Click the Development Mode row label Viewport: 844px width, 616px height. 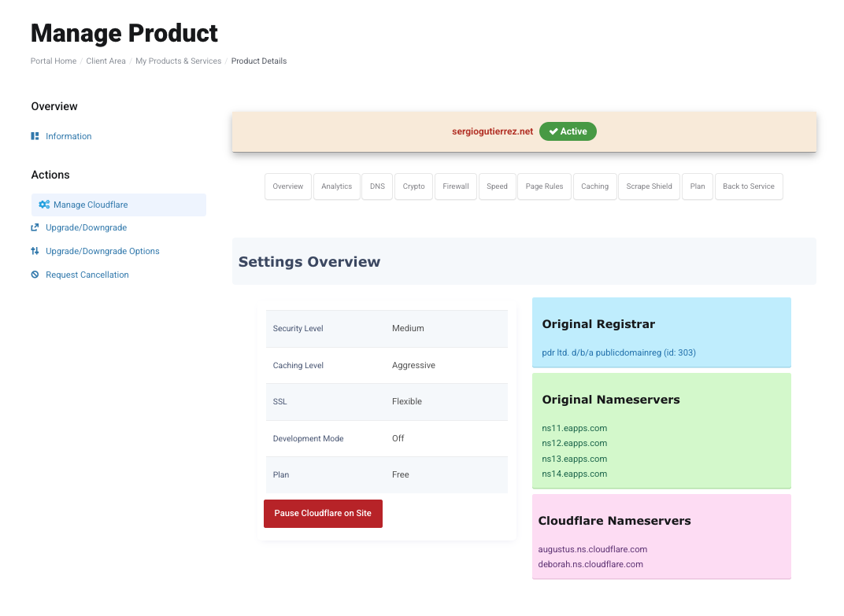pos(308,438)
